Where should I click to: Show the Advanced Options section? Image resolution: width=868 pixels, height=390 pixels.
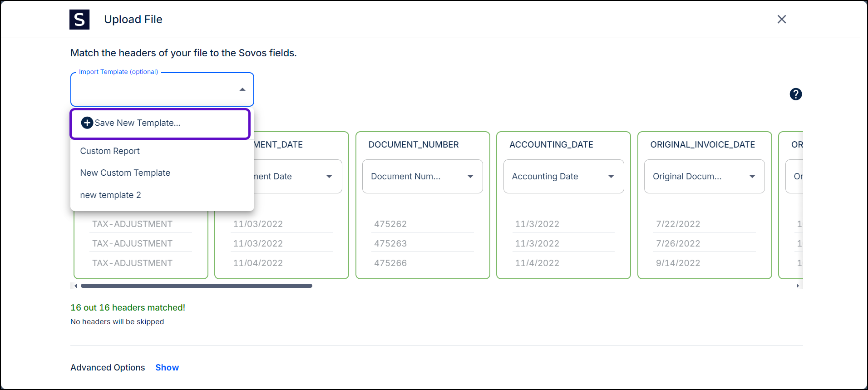coord(167,368)
